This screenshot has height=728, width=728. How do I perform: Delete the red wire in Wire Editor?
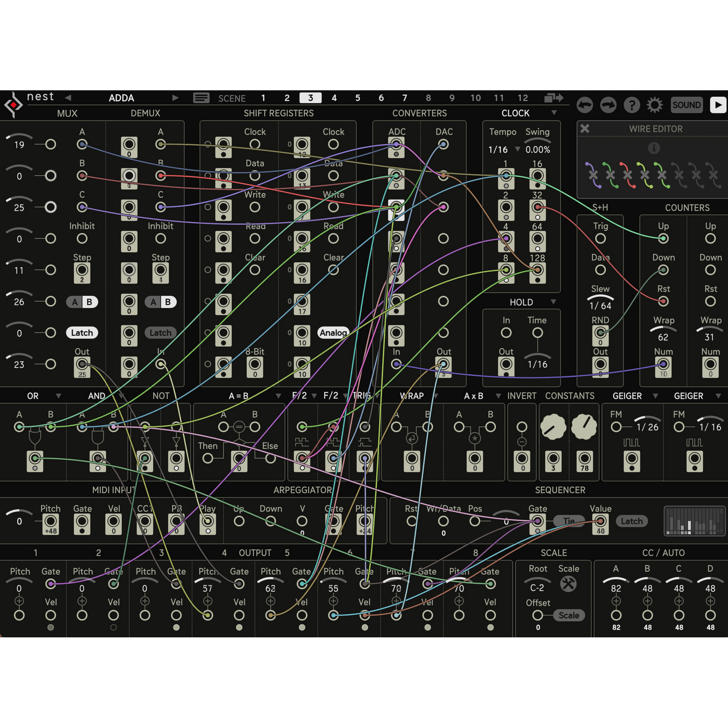627,175
